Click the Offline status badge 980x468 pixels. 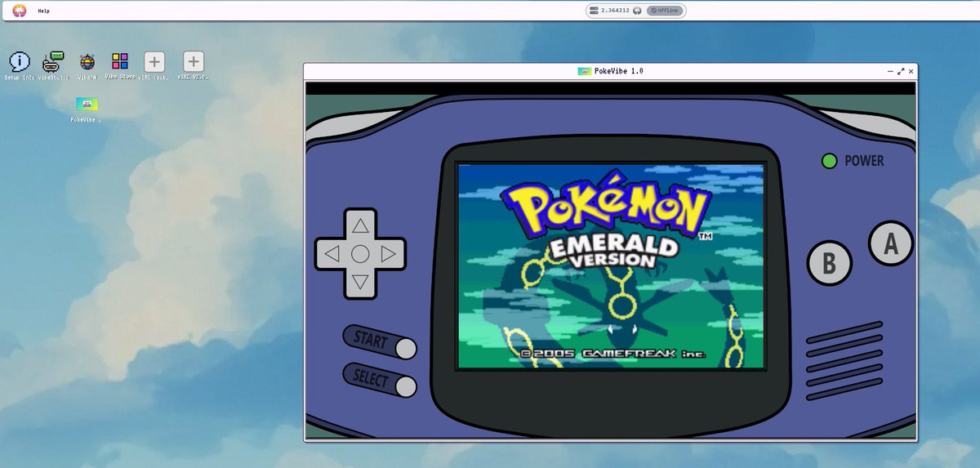click(665, 11)
